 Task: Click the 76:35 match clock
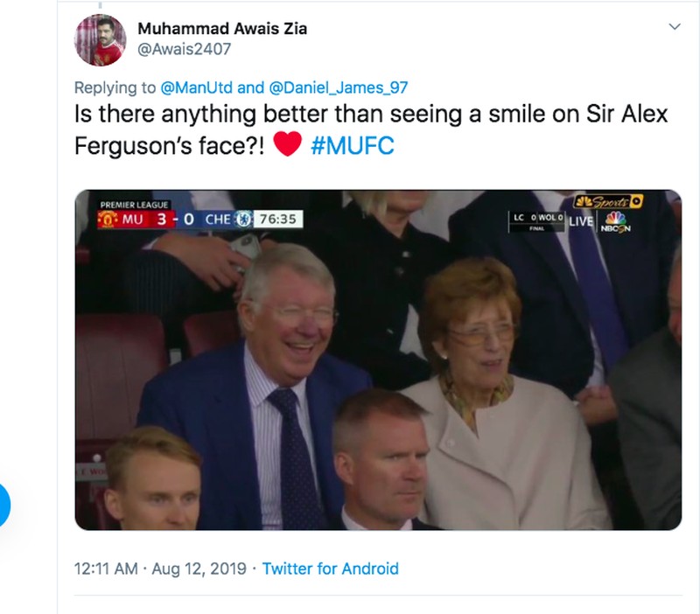278,219
